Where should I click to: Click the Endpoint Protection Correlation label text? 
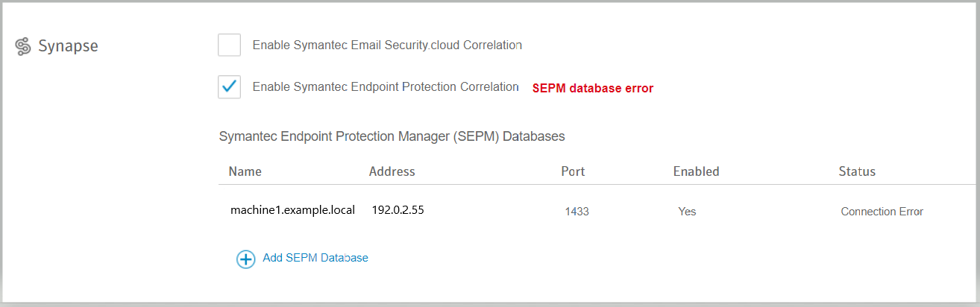point(385,86)
